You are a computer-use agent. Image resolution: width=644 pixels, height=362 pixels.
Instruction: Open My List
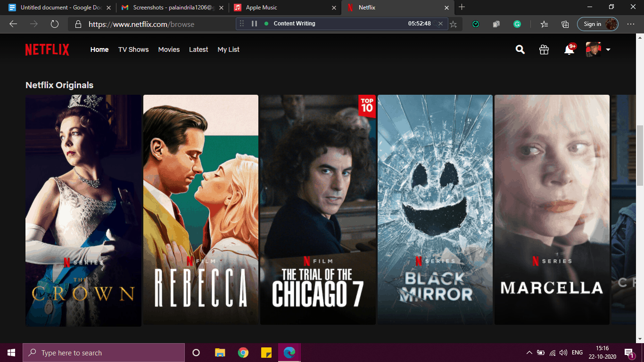(x=229, y=49)
